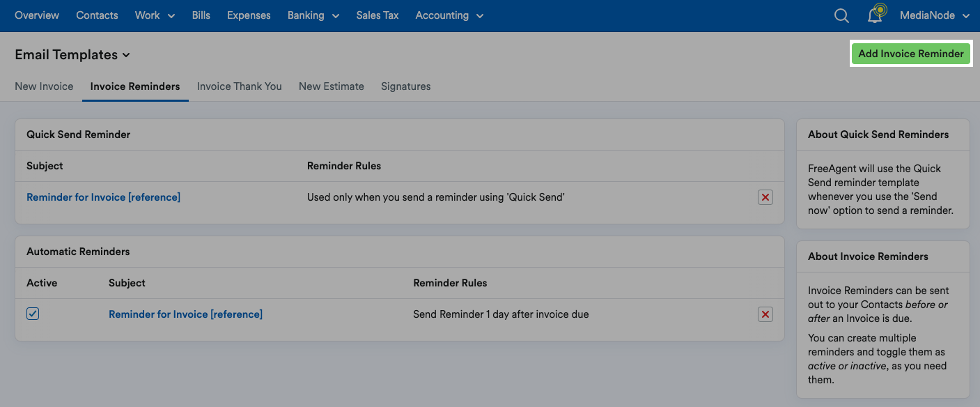Uncheck the Active checkbox for automatic reminder
Image resolution: width=980 pixels, height=407 pixels.
33,314
